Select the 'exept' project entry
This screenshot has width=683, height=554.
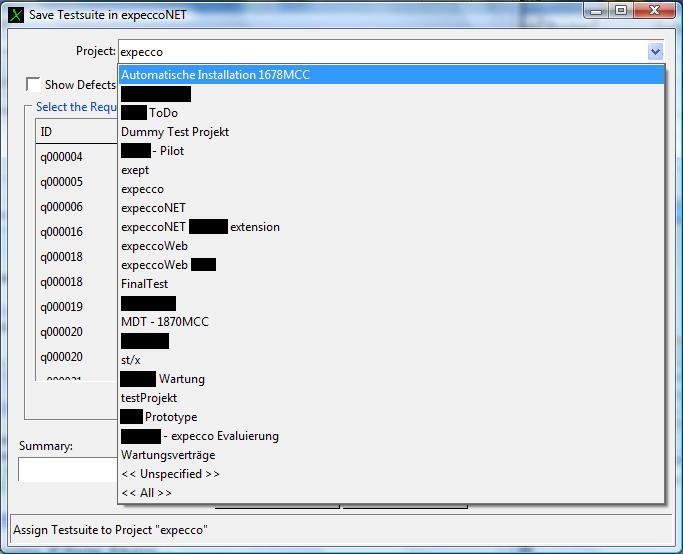click(135, 170)
